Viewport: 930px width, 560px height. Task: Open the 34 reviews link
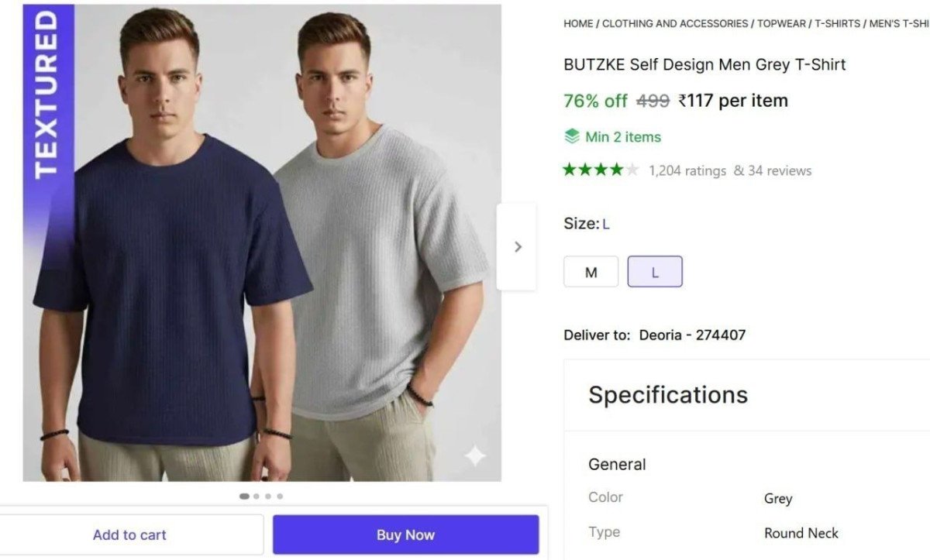pyautogui.click(x=775, y=170)
